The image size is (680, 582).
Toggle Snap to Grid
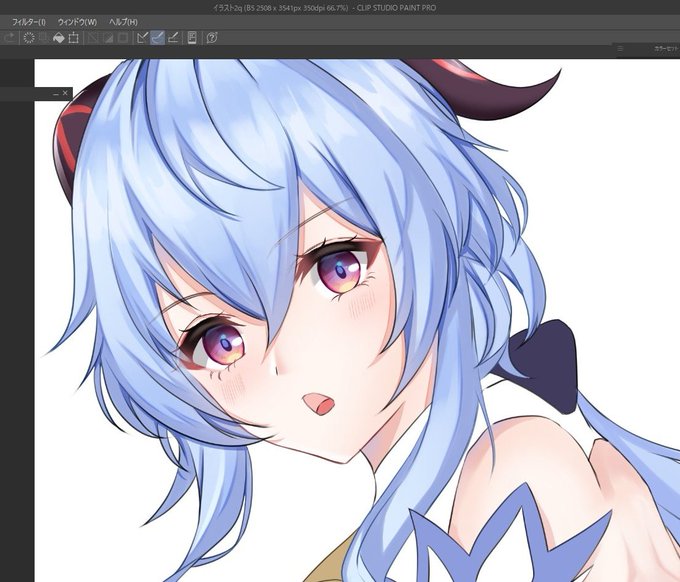[x=173, y=38]
